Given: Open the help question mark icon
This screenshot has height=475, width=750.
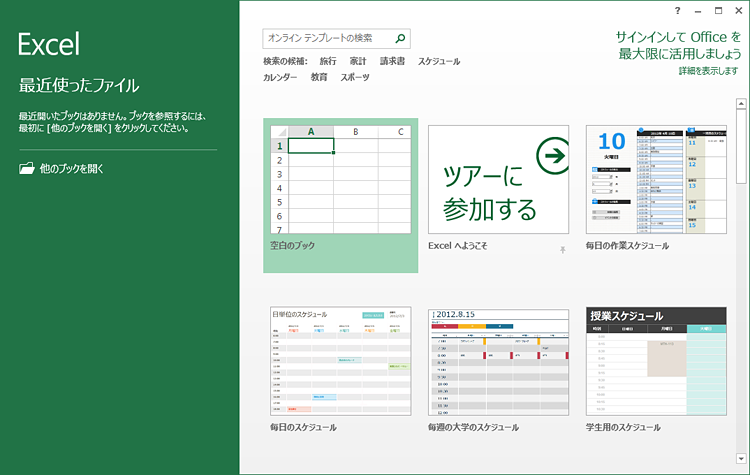Looking at the screenshot, I should click(x=677, y=11).
